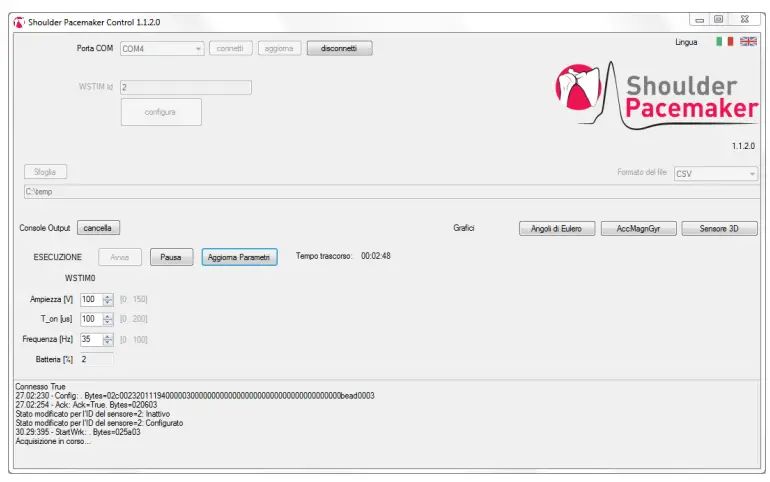The width and height of the screenshot is (770, 482).
Task: Click the Ampiezza [V] value field
Action: [x=91, y=299]
